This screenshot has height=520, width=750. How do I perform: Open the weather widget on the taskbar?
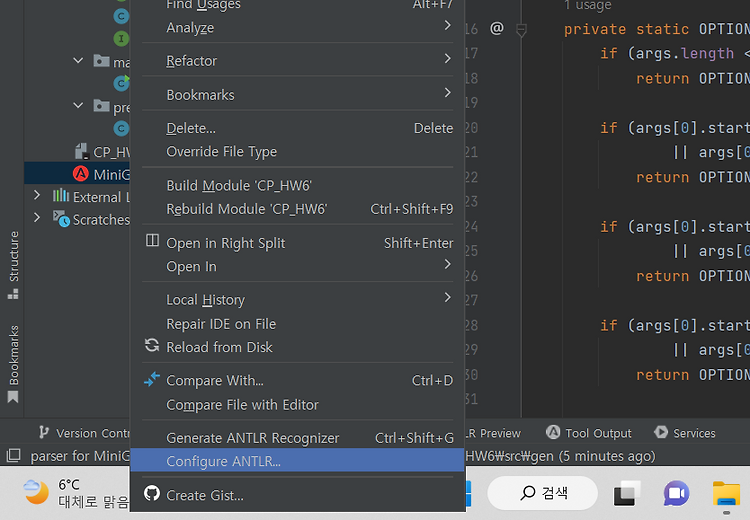pos(77,493)
